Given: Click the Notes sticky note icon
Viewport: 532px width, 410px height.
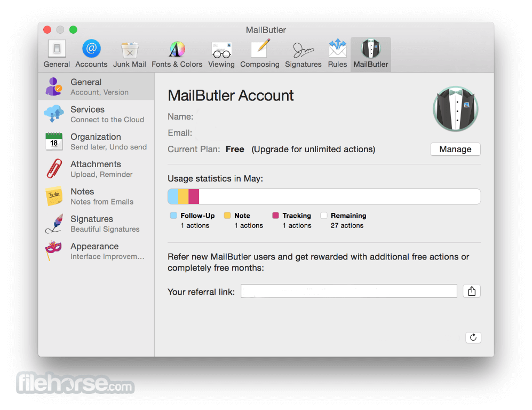Looking at the screenshot, I should point(54,196).
